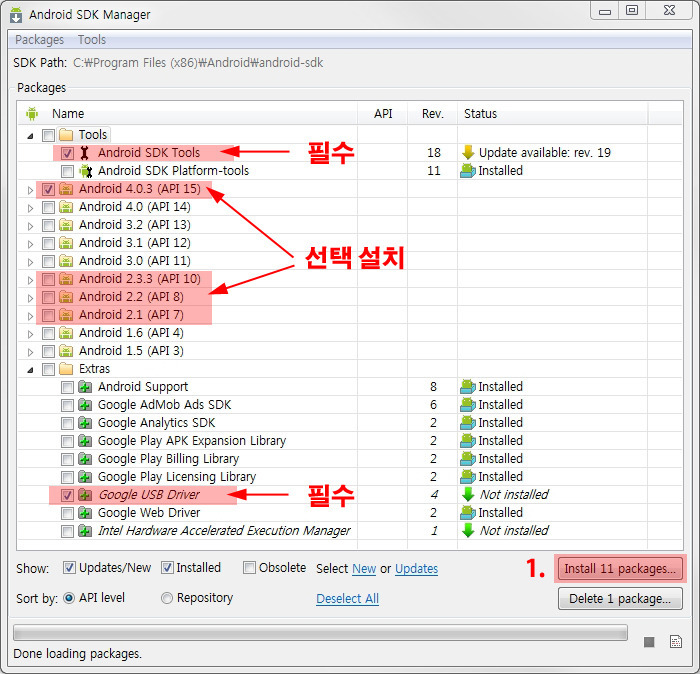Image resolution: width=700 pixels, height=674 pixels.
Task: Click the Name column header
Action: click(188, 113)
